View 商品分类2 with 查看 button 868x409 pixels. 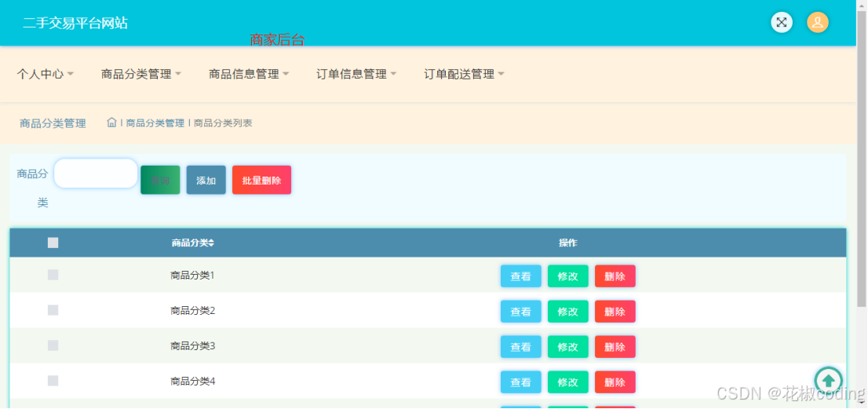(x=521, y=312)
